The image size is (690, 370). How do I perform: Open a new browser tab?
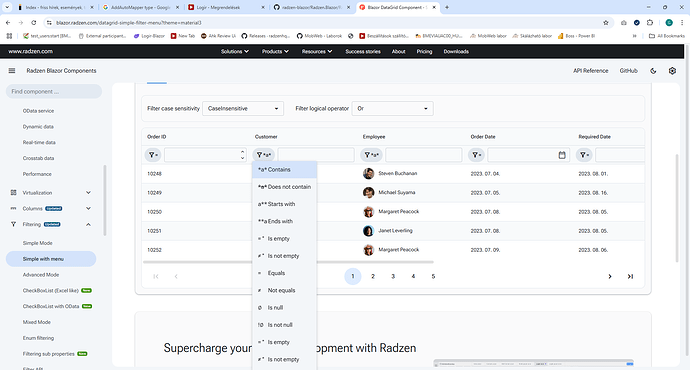pos(447,7)
